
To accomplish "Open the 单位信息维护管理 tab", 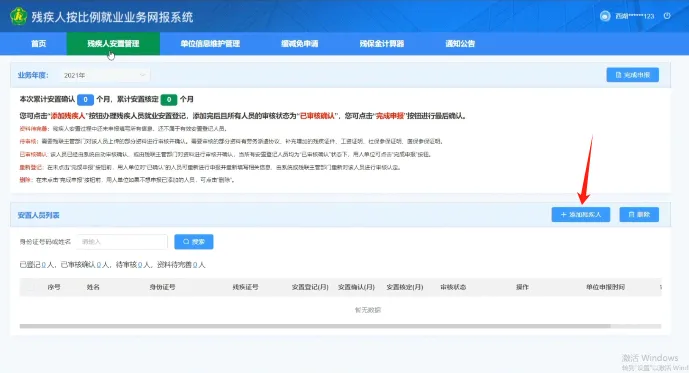I will point(210,43).
